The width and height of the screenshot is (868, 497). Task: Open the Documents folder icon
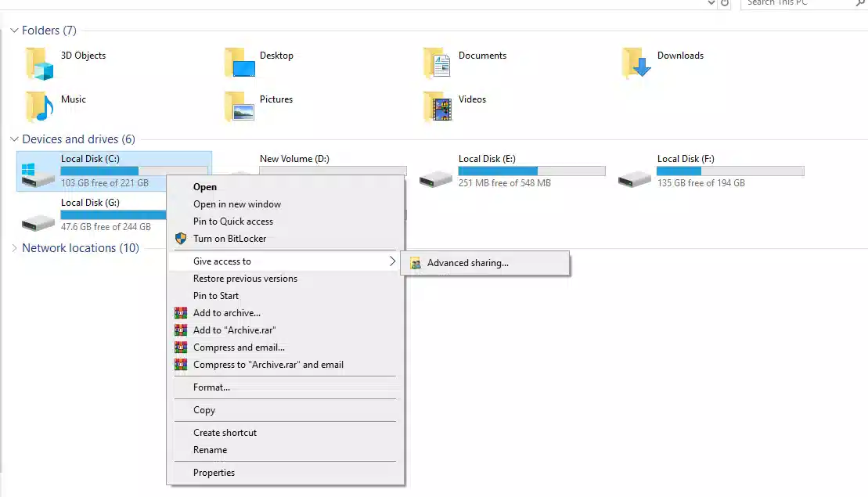(x=438, y=63)
